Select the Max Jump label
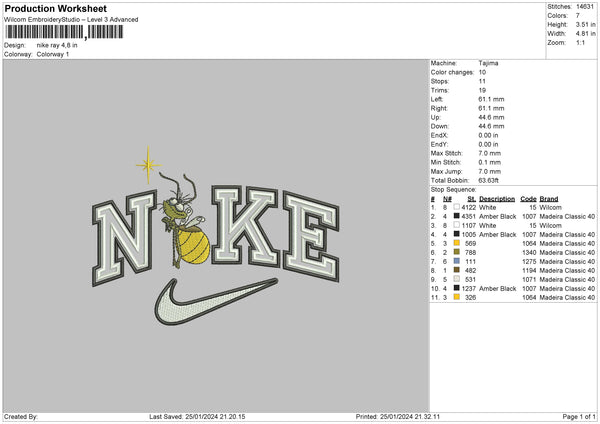The width and height of the screenshot is (600, 424). pos(447,171)
